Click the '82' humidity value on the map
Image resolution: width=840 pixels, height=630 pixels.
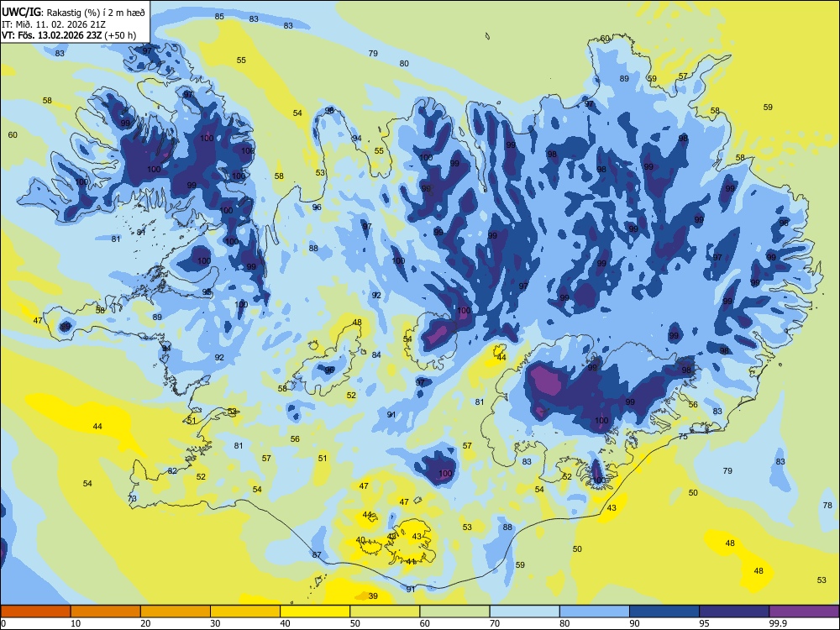tap(172, 471)
